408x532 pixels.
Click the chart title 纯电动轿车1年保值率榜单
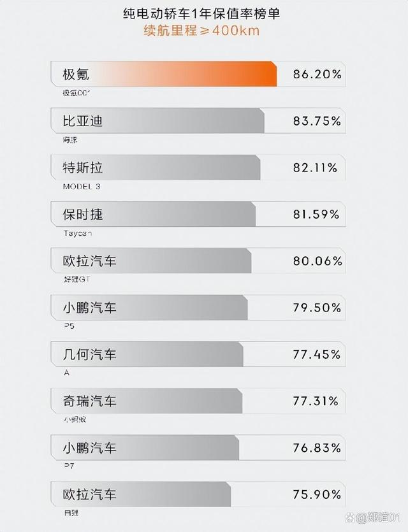point(201,14)
